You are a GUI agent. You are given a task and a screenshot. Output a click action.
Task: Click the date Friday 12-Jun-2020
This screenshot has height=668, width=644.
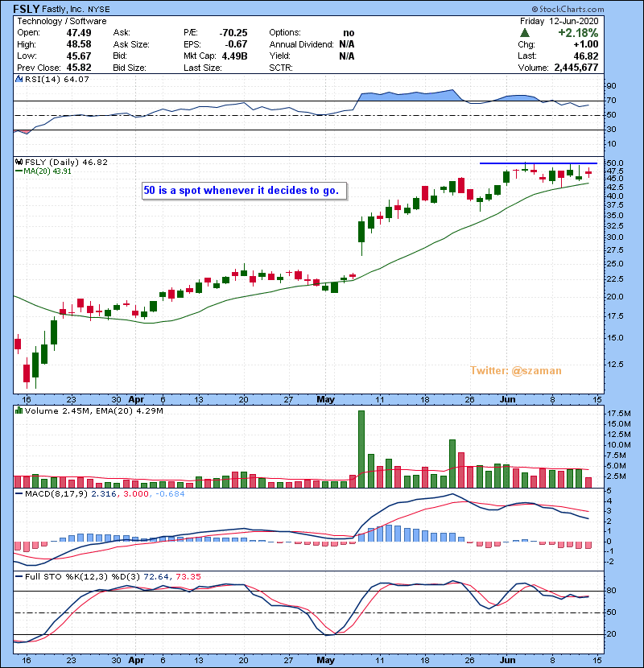click(559, 21)
